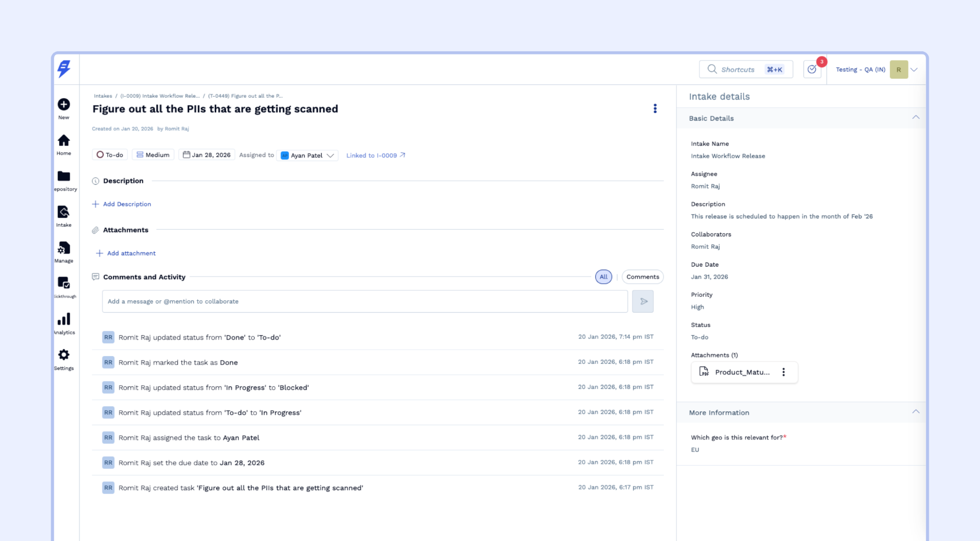
Task: Open the tasks notification icon with badge
Action: (812, 69)
